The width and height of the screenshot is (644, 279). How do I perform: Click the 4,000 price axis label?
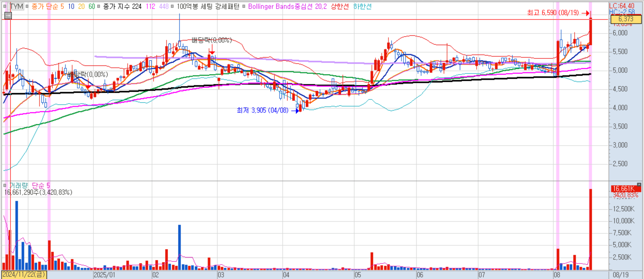tap(620, 108)
